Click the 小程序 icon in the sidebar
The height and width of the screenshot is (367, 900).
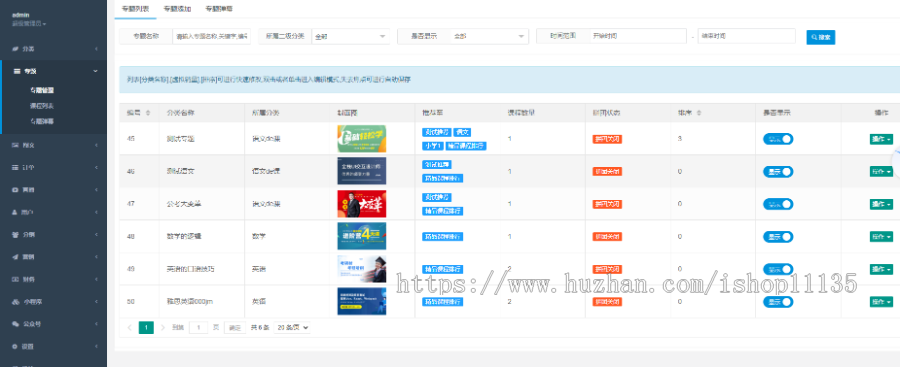coord(15,302)
